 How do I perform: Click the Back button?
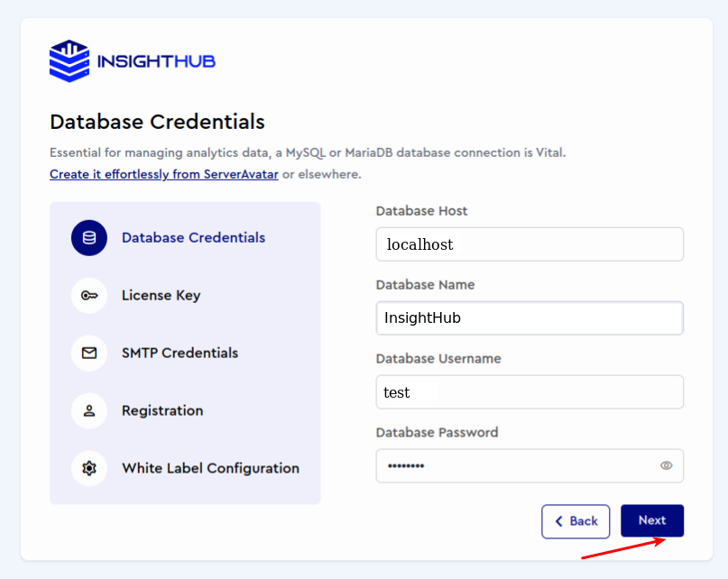pos(576,521)
